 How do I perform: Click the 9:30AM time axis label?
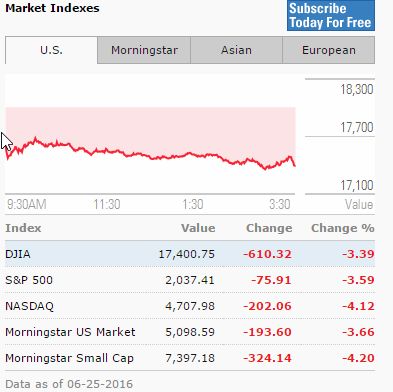pos(27,204)
